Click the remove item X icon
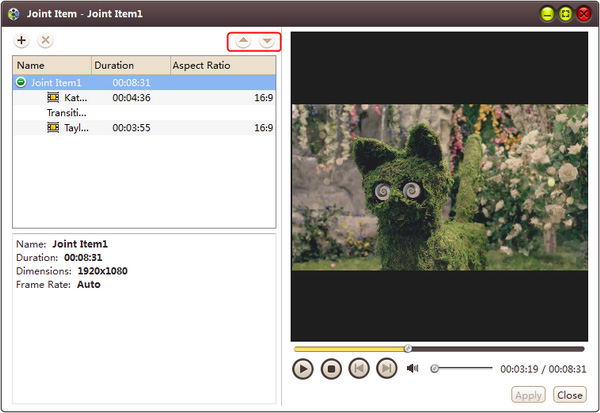600x413 pixels. pyautogui.click(x=45, y=41)
